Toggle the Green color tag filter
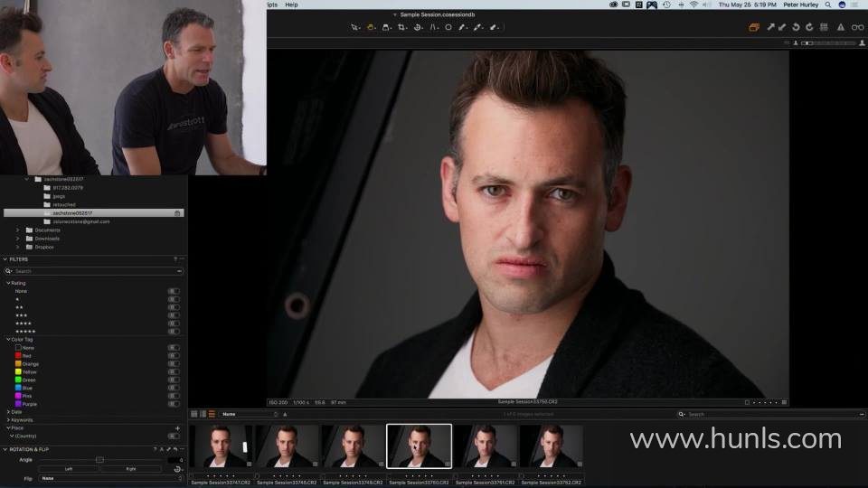The image size is (868, 488). [x=174, y=380]
